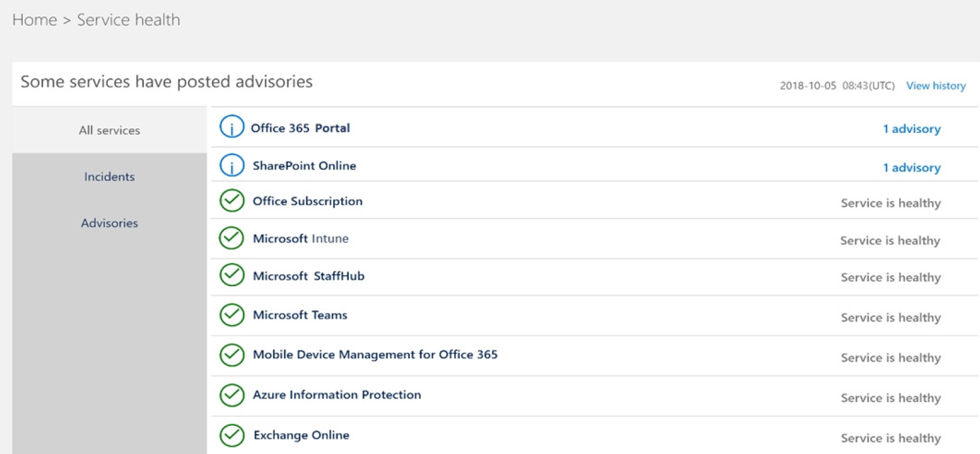Select the Exchange Online service name
Screen dimensions: 980x454
pos(301,435)
